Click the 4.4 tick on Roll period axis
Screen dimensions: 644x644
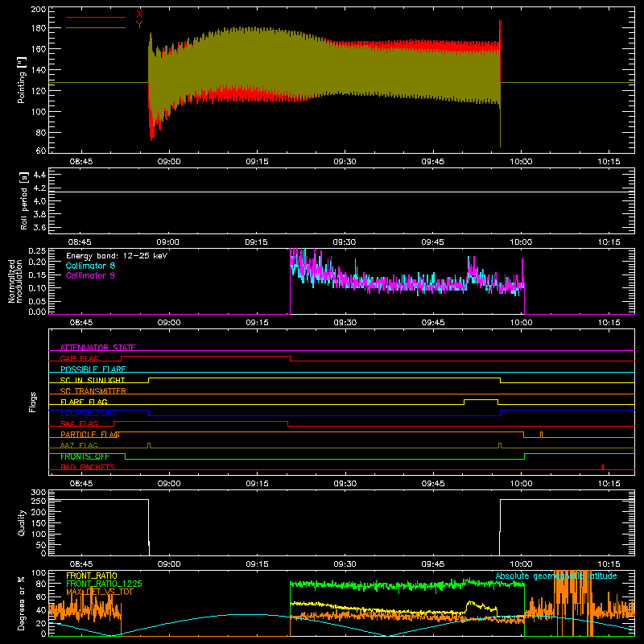[39, 175]
